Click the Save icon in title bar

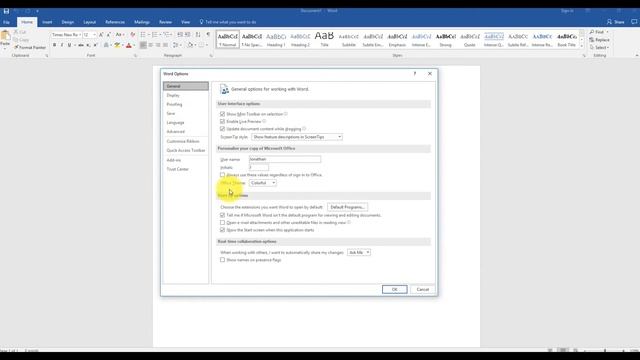(6, 11)
